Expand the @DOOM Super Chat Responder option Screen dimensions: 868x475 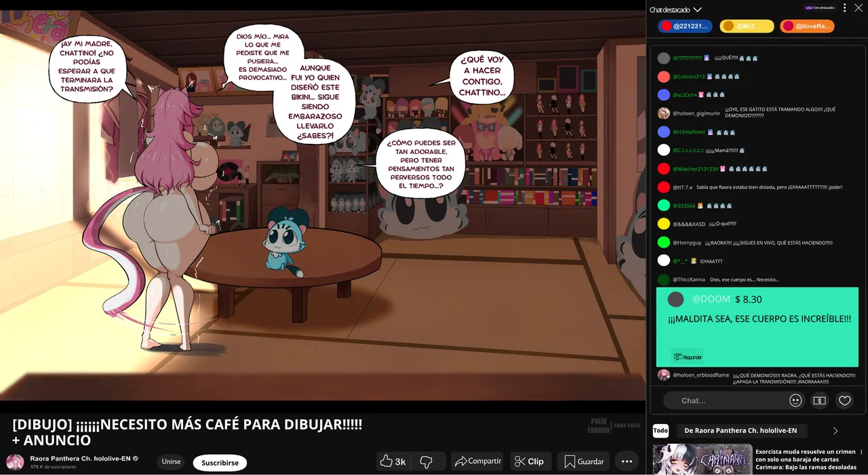(688, 356)
